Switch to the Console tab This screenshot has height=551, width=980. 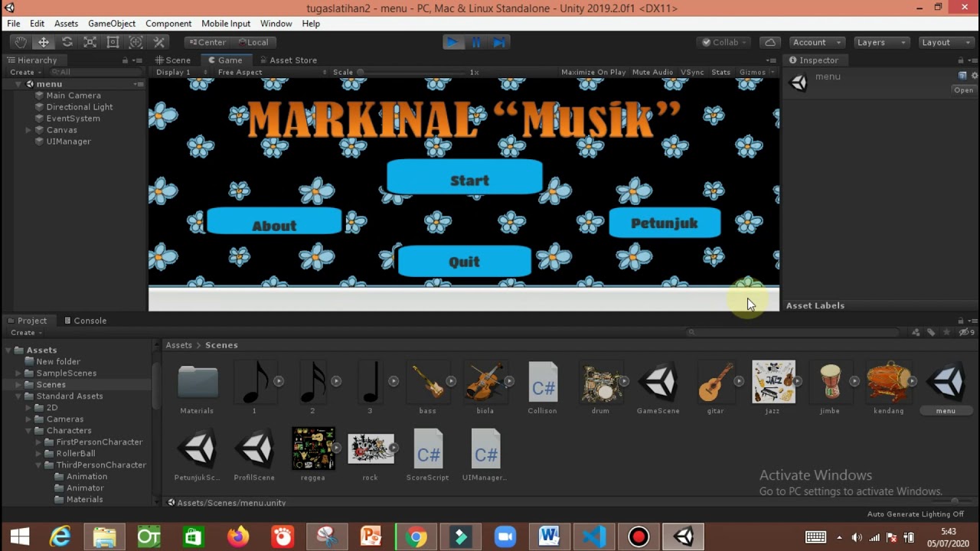(84, 321)
